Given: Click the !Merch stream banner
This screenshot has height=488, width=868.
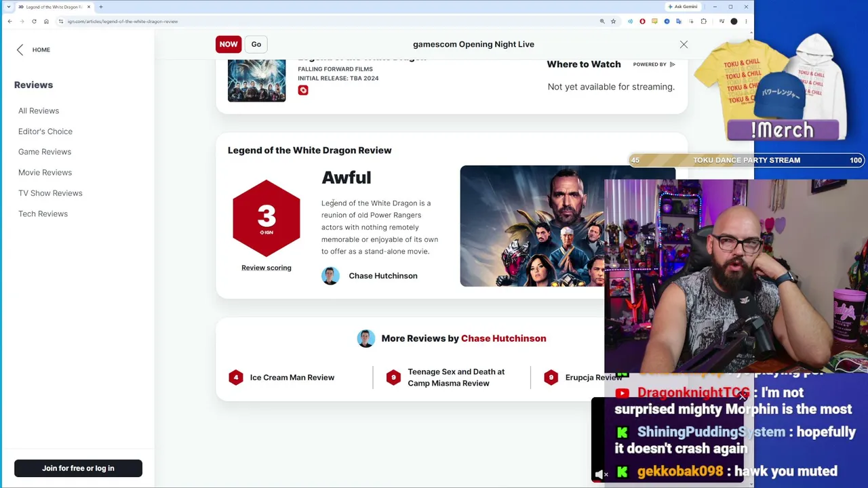Looking at the screenshot, I should (x=783, y=129).
